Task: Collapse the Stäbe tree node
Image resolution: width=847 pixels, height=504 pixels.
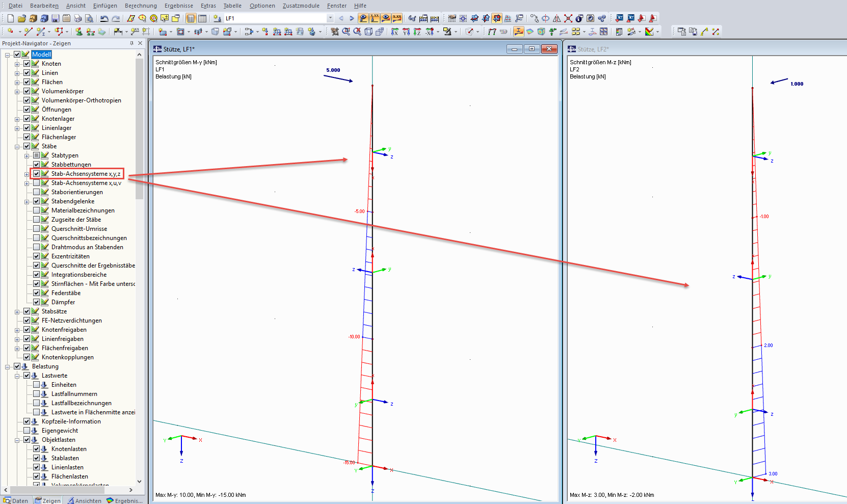Action: pos(17,146)
